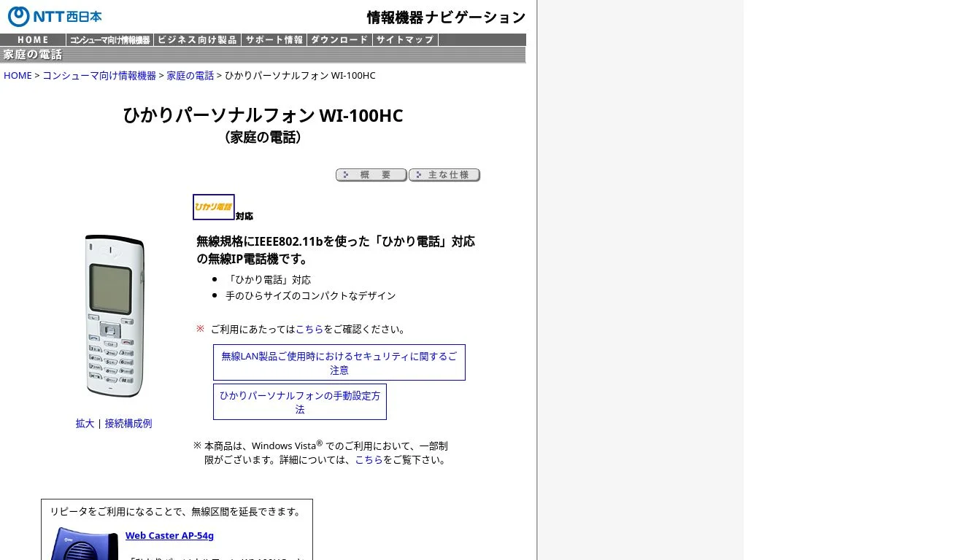975x560 pixels.
Task: Open ダウンロード nav tab
Action: click(339, 40)
